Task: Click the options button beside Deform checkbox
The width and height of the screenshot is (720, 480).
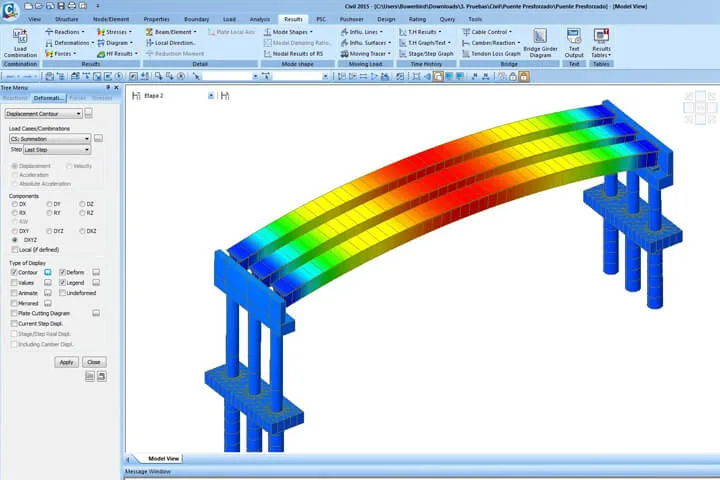Action: tap(96, 272)
